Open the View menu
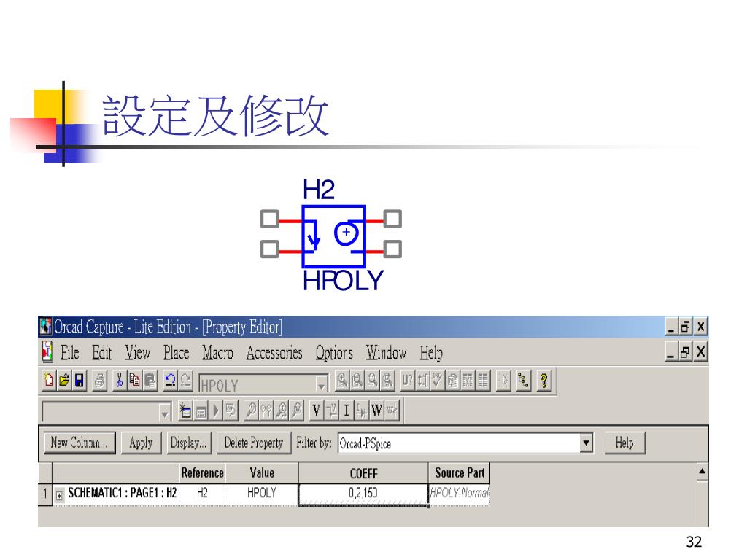 click(x=137, y=353)
